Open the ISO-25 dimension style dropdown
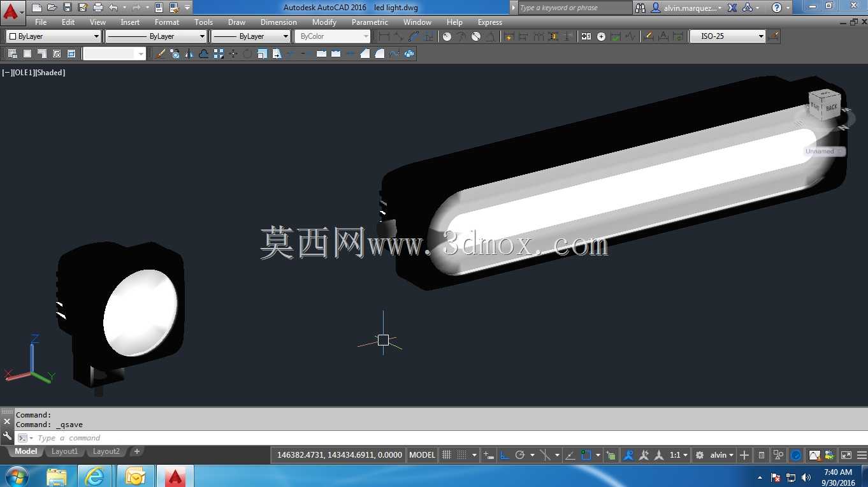The height and width of the screenshot is (487, 868). tap(727, 36)
